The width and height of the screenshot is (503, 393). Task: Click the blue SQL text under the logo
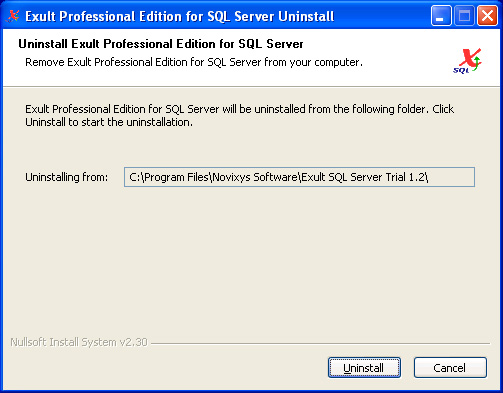point(461,70)
